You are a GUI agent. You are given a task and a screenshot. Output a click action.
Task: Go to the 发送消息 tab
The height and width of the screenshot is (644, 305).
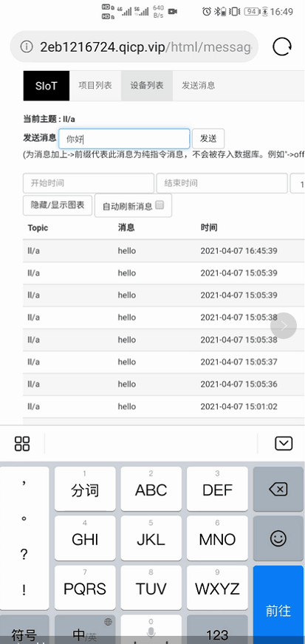click(x=198, y=86)
